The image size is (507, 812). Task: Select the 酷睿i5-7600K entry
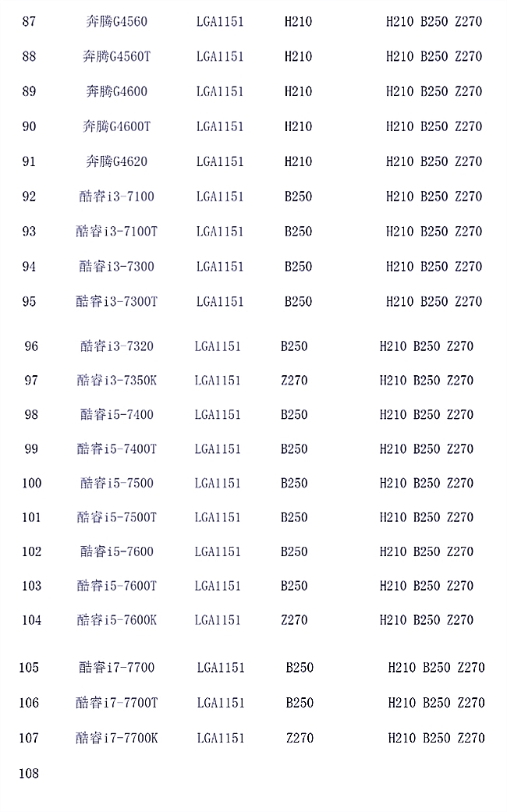(116, 620)
